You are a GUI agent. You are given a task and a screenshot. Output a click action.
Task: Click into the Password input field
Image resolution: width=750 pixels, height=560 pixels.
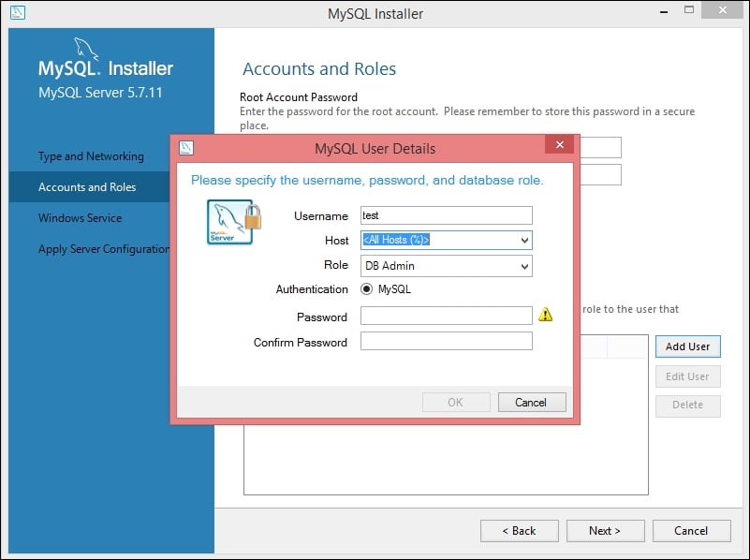[x=446, y=316]
